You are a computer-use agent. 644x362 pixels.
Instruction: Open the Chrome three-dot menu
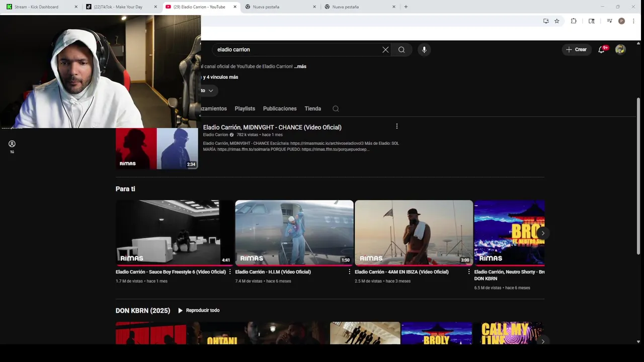point(633,21)
